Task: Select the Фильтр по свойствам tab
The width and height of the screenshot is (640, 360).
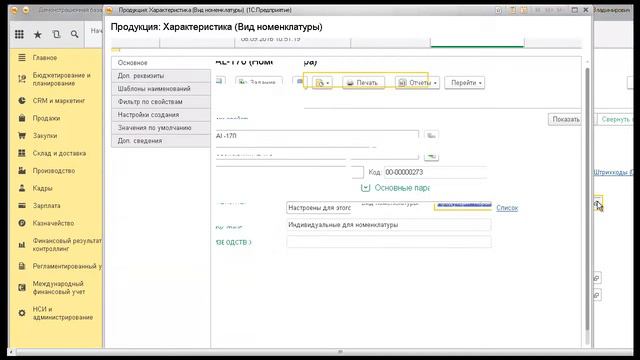Action: (161, 102)
